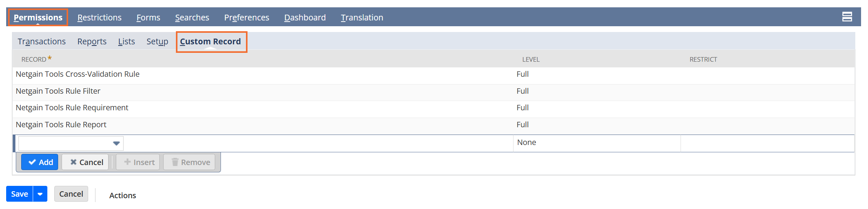Image resolution: width=868 pixels, height=209 pixels.
Task: Open the layout toggle icon in header
Action: [847, 17]
